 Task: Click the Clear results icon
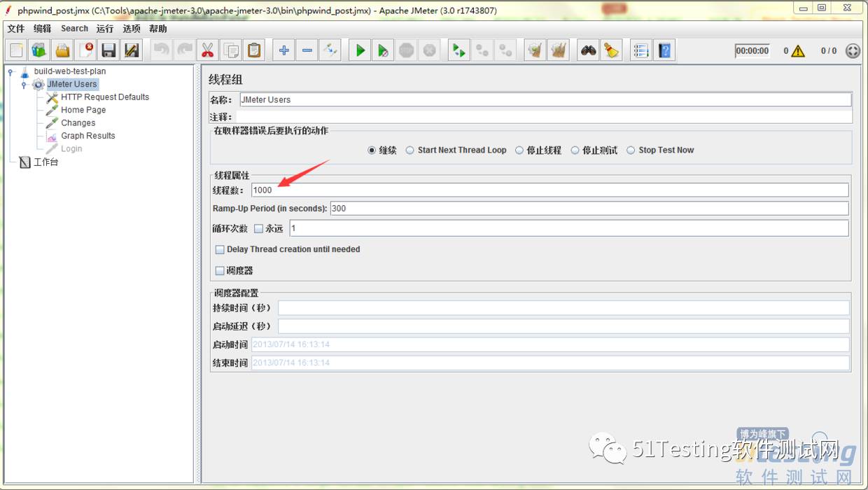pos(535,50)
